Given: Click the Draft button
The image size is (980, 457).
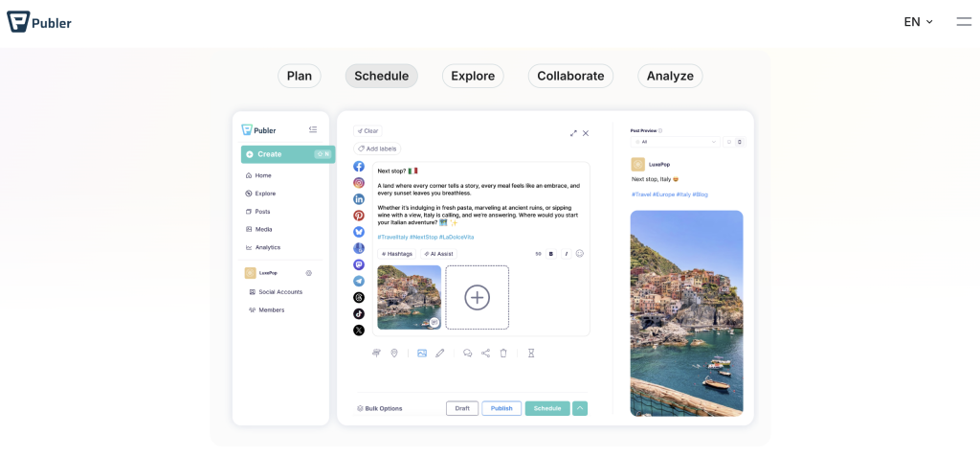Looking at the screenshot, I should (462, 408).
